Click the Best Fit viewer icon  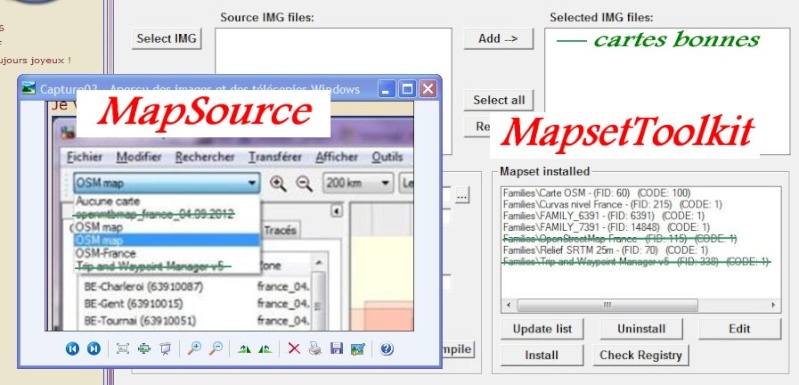tap(122, 348)
